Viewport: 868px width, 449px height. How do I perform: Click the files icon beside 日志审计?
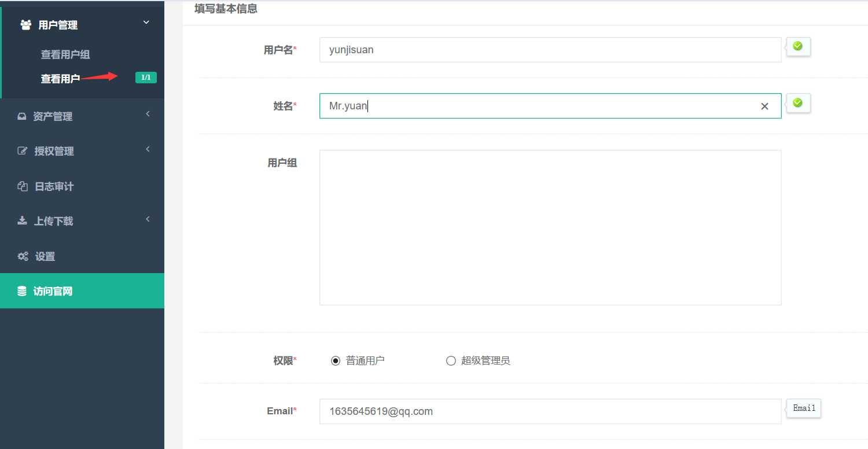point(23,186)
